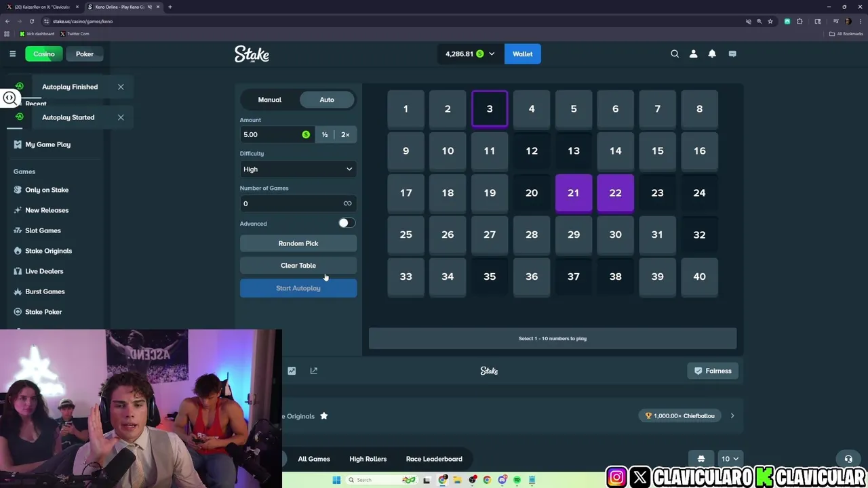Click the Burst Games sidebar icon

(18, 291)
